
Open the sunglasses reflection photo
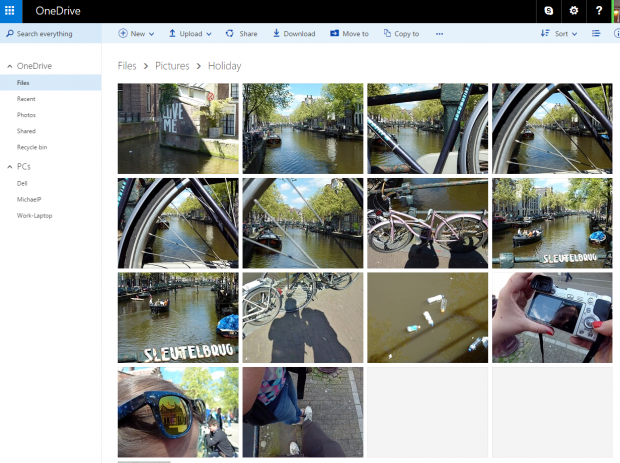(x=178, y=412)
